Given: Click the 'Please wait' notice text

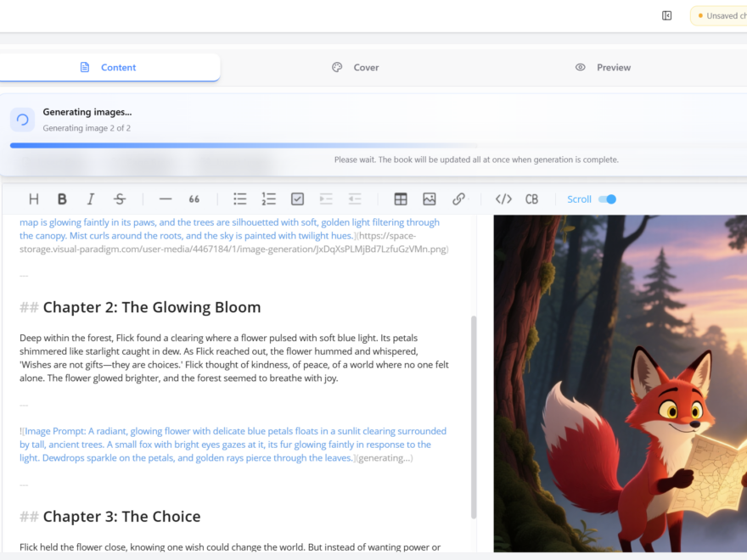Looking at the screenshot, I should [x=476, y=160].
